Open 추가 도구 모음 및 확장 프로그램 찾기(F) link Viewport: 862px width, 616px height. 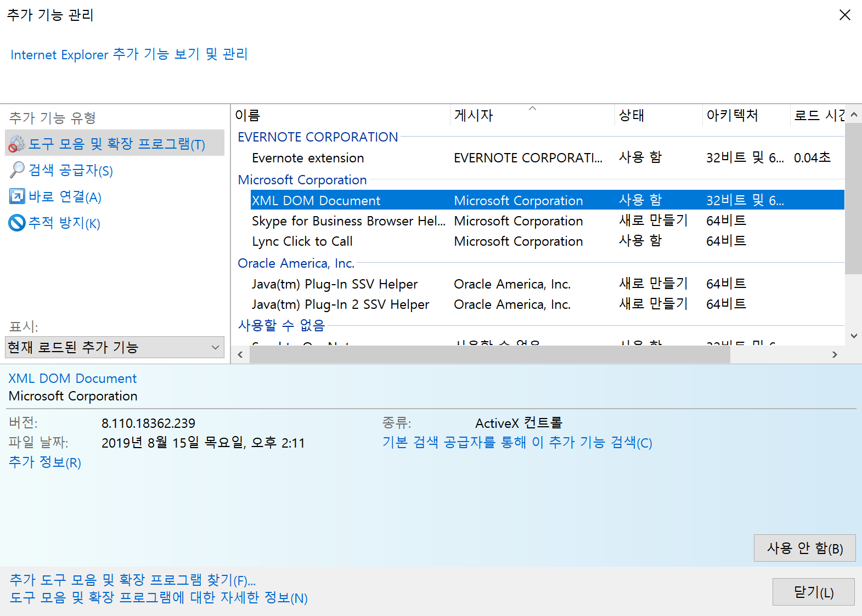(133, 580)
